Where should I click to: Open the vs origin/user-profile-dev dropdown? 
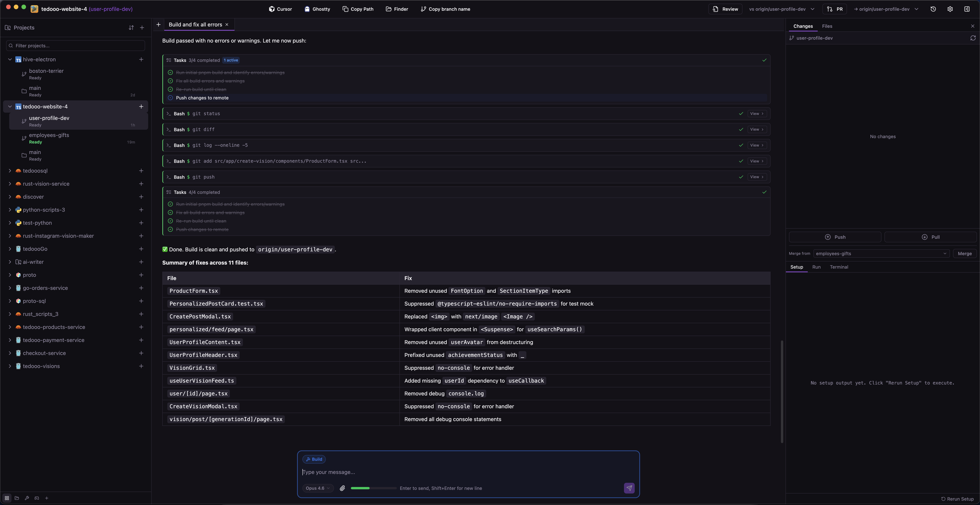click(781, 9)
